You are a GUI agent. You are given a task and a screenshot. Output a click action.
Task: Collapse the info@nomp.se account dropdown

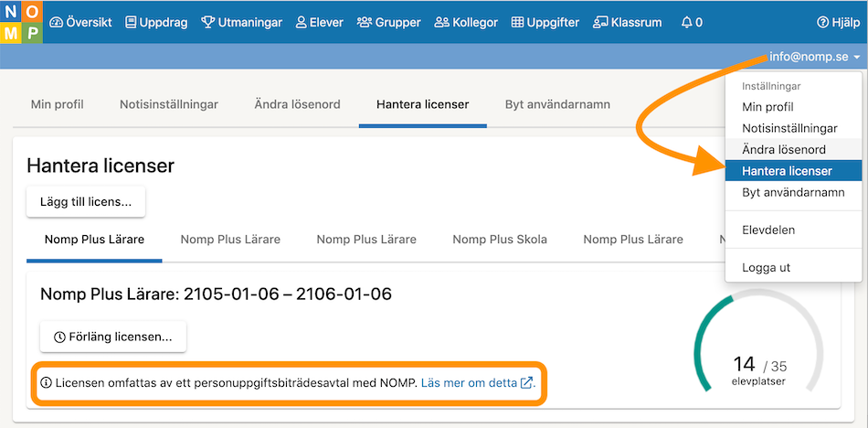coord(814,57)
